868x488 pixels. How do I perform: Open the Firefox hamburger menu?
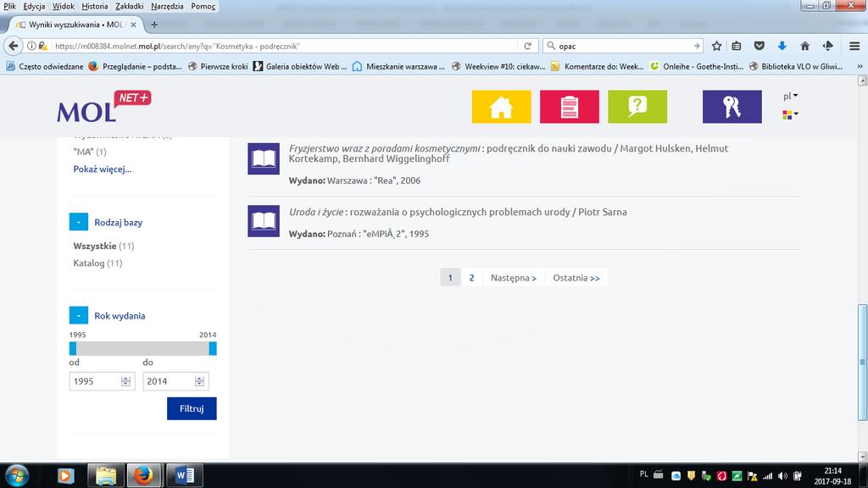tap(854, 46)
